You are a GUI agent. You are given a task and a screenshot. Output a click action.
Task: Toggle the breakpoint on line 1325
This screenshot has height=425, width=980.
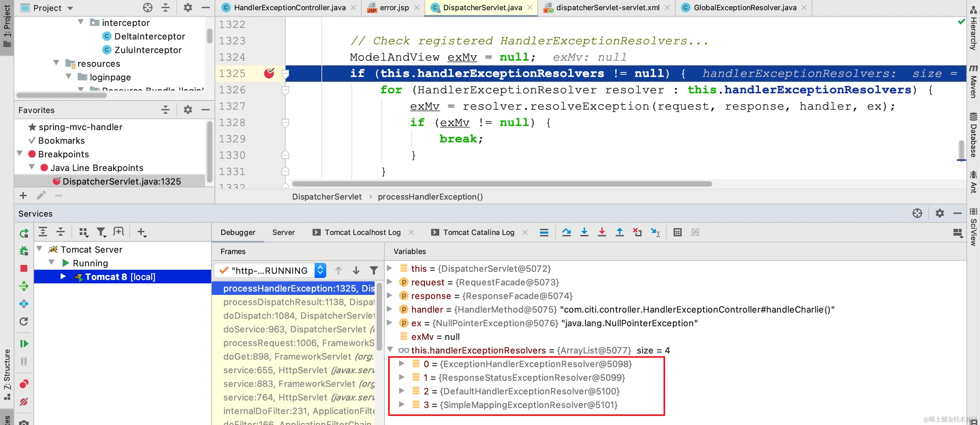pos(269,73)
